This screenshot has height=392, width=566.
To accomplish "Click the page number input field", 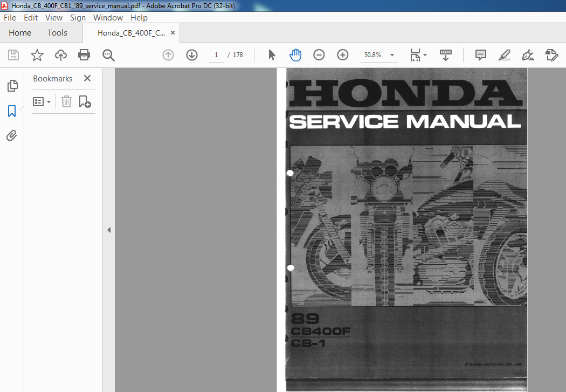I will 216,55.
